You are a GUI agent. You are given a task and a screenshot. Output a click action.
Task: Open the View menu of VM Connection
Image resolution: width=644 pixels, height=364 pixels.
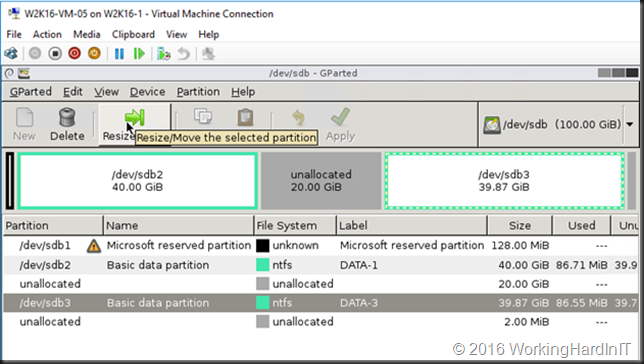[177, 35]
